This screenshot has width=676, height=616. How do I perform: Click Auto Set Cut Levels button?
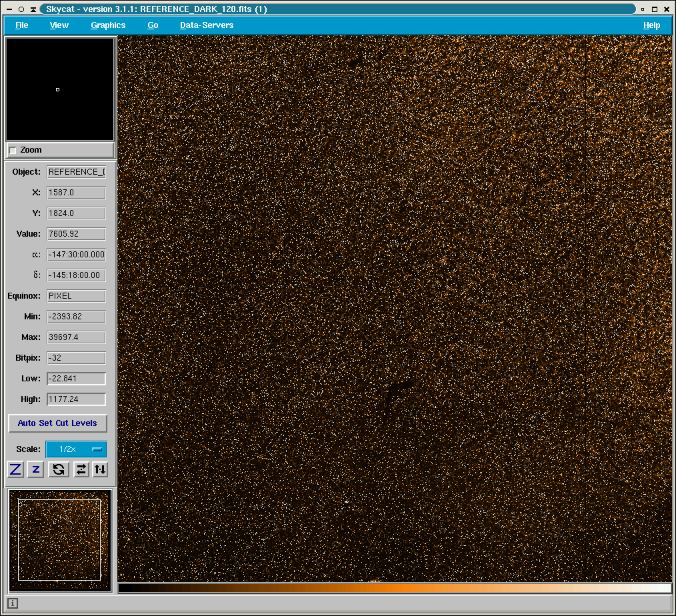[x=57, y=423]
